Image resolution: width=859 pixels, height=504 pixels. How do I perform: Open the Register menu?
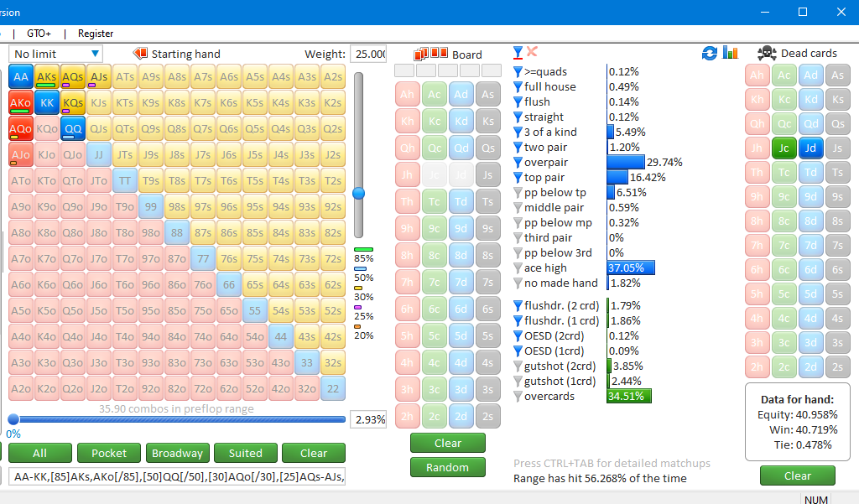tap(96, 34)
